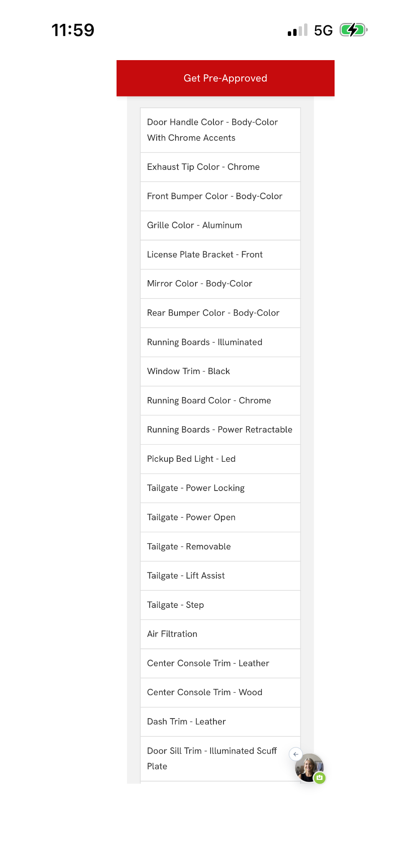Open the chat agent avatar bubble
The width and height of the screenshot is (401, 868).
click(309, 767)
